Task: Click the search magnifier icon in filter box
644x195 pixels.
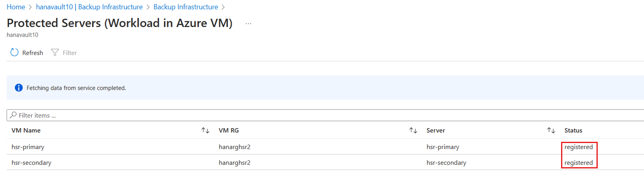Action: [13, 115]
